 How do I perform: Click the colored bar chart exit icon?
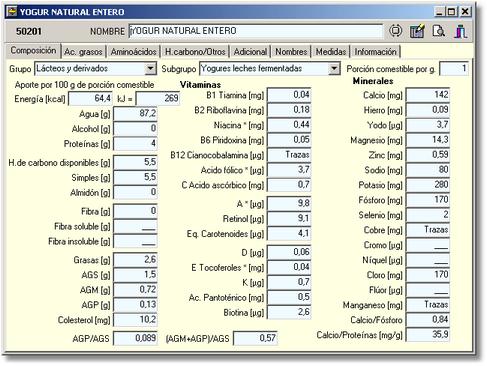tap(460, 31)
